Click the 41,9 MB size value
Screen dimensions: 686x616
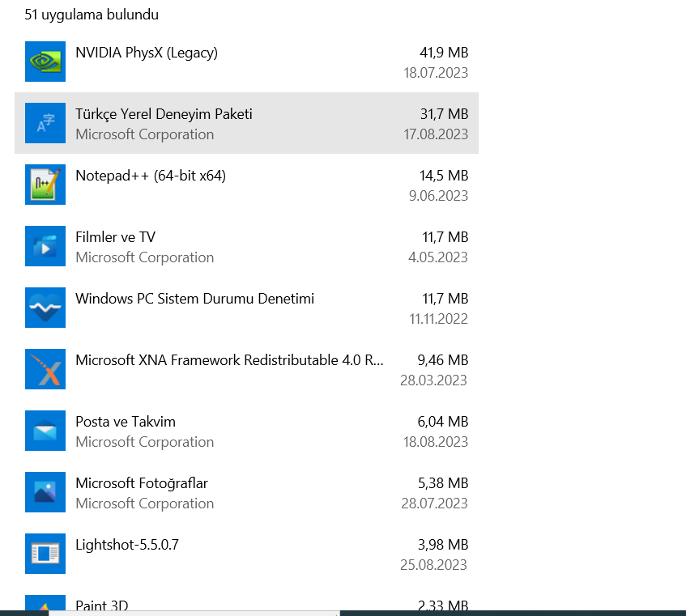(444, 53)
